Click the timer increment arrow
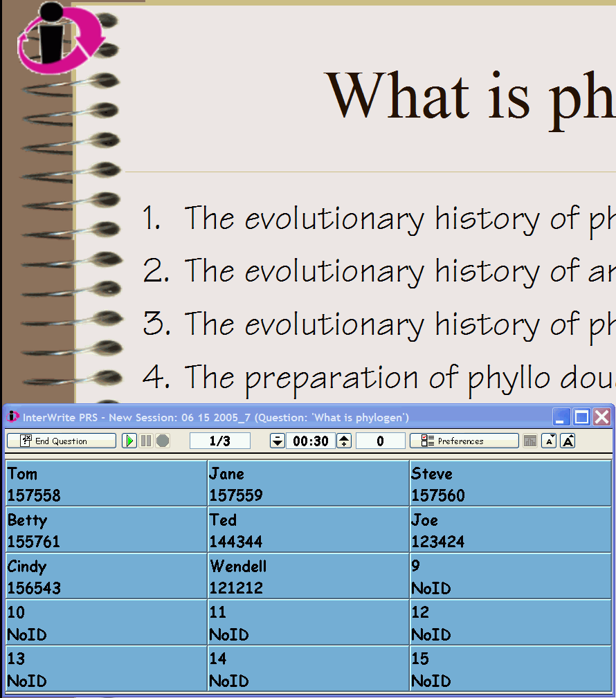Image resolution: width=616 pixels, height=698 pixels. [343, 441]
